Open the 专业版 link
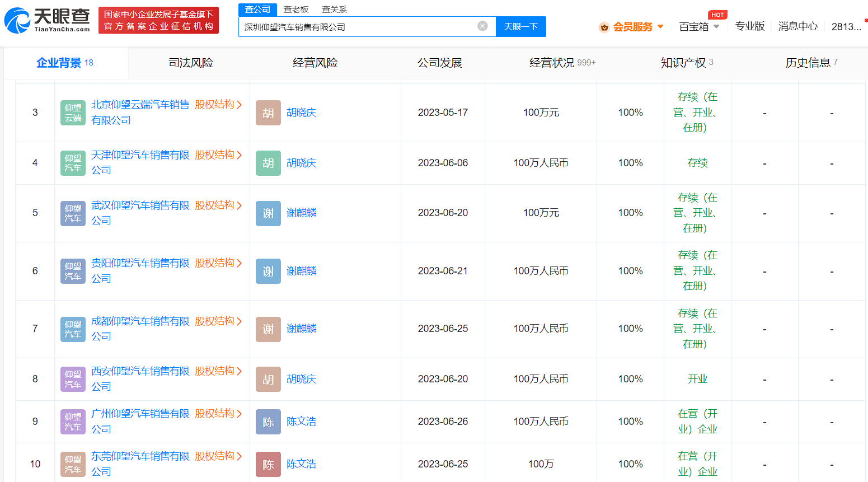Screen dimensions: 868x482 [750, 26]
